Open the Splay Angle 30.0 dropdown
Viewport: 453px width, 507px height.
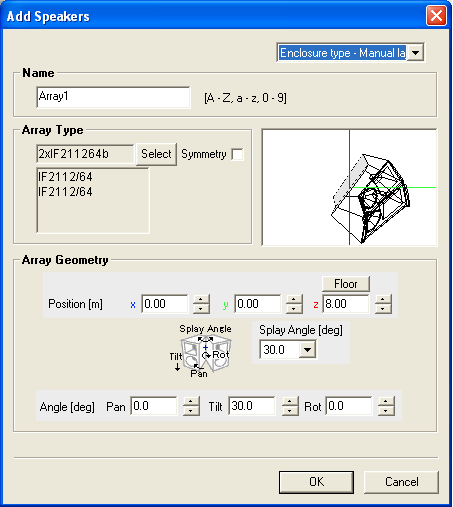pos(307,350)
